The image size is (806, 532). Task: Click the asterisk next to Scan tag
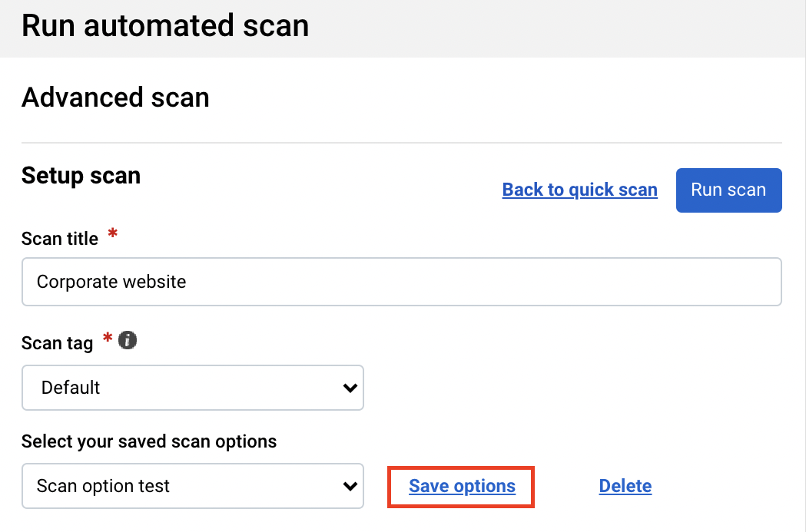pyautogui.click(x=107, y=338)
